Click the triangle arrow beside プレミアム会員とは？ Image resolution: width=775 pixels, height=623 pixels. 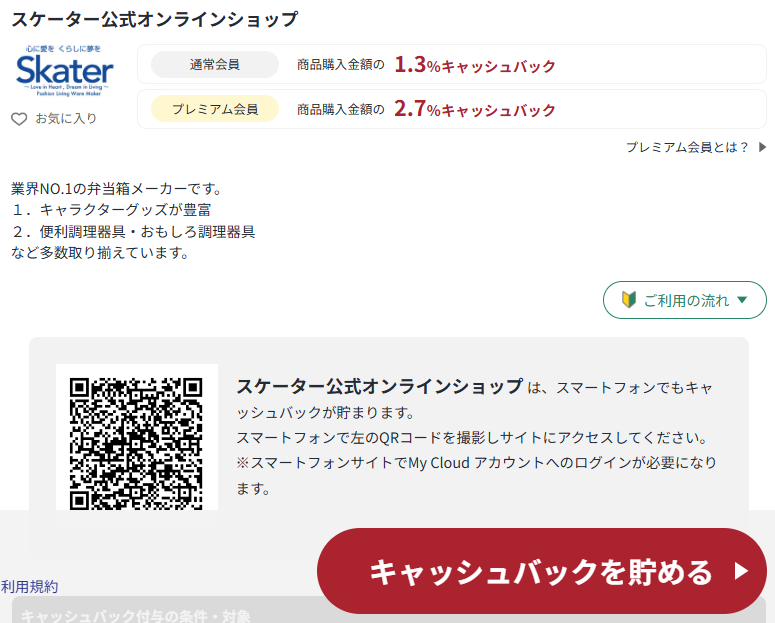tap(762, 147)
